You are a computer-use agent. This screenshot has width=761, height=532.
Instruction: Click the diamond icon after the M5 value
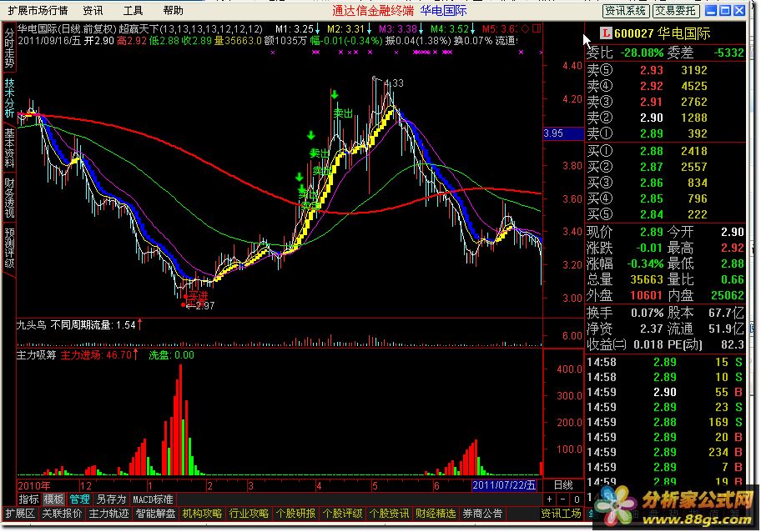click(x=525, y=28)
